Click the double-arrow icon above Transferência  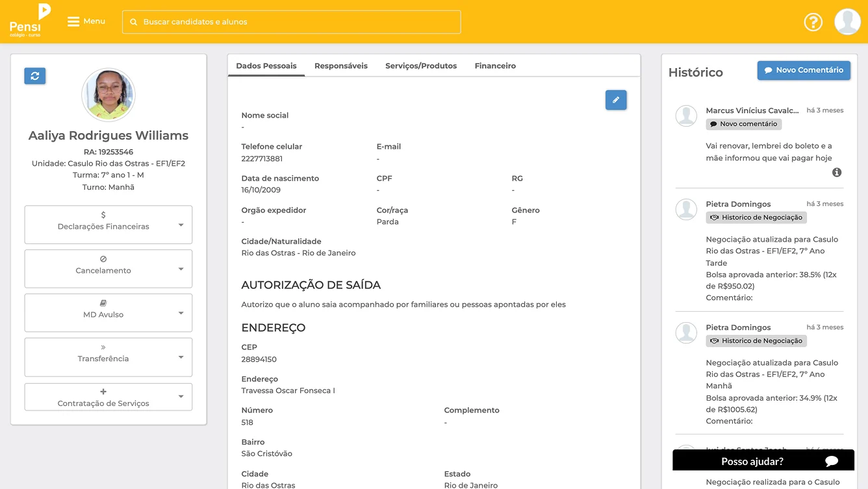tap(103, 347)
